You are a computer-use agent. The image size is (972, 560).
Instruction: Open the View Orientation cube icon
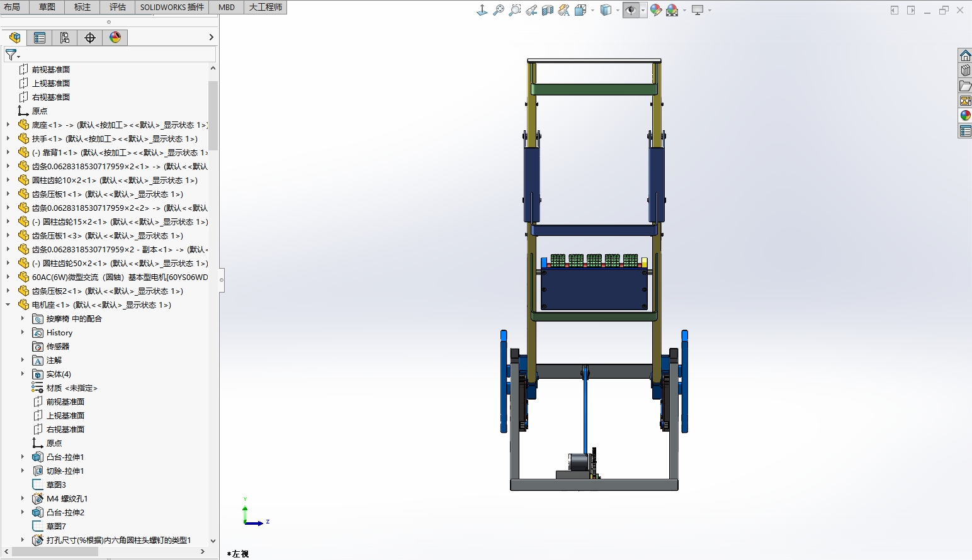click(x=580, y=10)
